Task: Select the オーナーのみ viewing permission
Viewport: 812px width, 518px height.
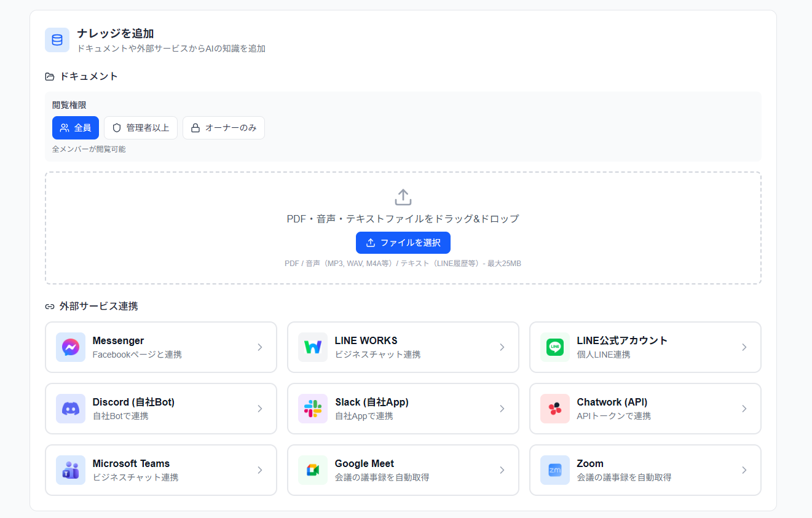Action: pyautogui.click(x=223, y=127)
